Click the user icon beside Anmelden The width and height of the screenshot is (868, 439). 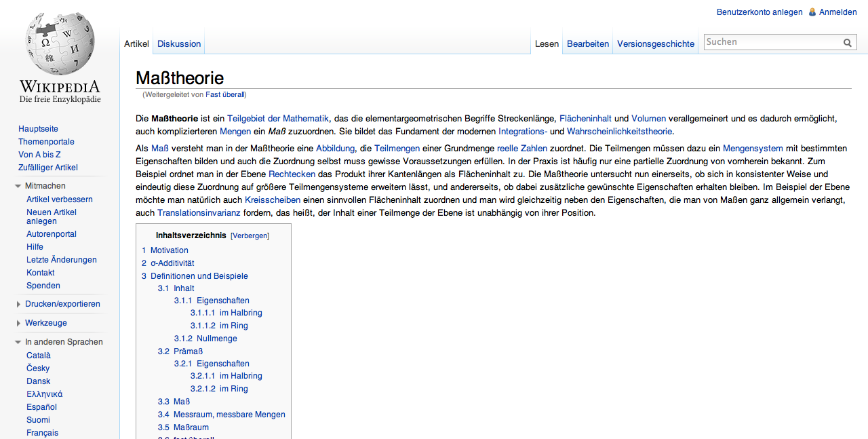tap(812, 12)
